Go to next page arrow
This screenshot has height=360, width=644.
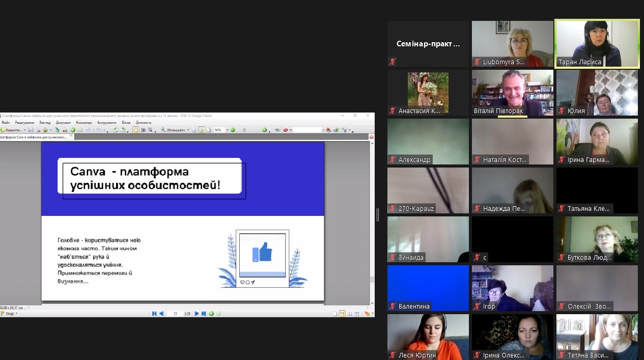197,314
